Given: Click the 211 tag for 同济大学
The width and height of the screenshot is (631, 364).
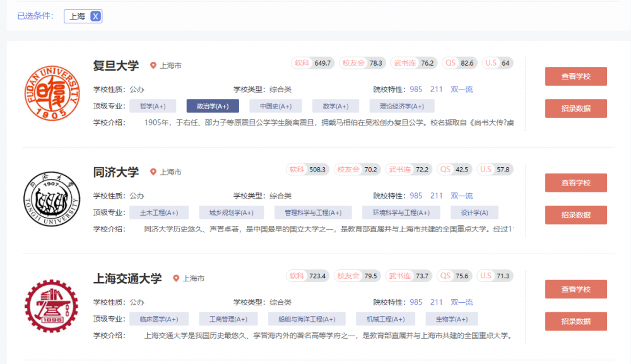Looking at the screenshot, I should (x=436, y=196).
